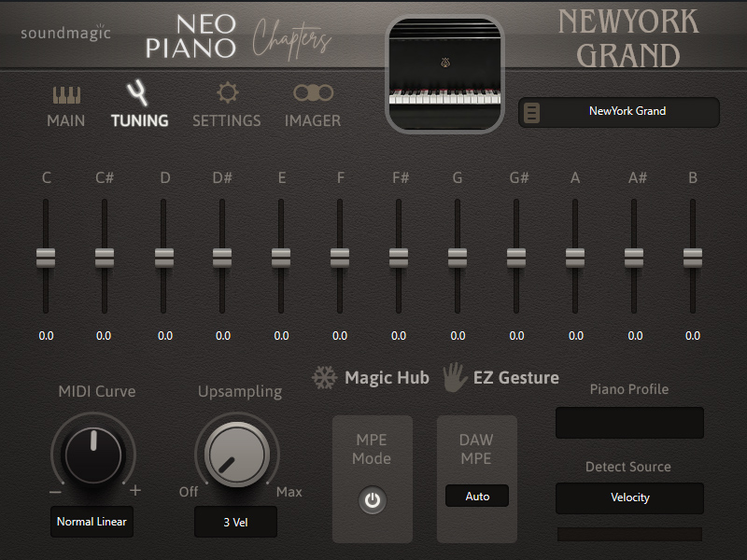This screenshot has width=747, height=560.
Task: Switch to the MAIN tab label
Action: [66, 121]
